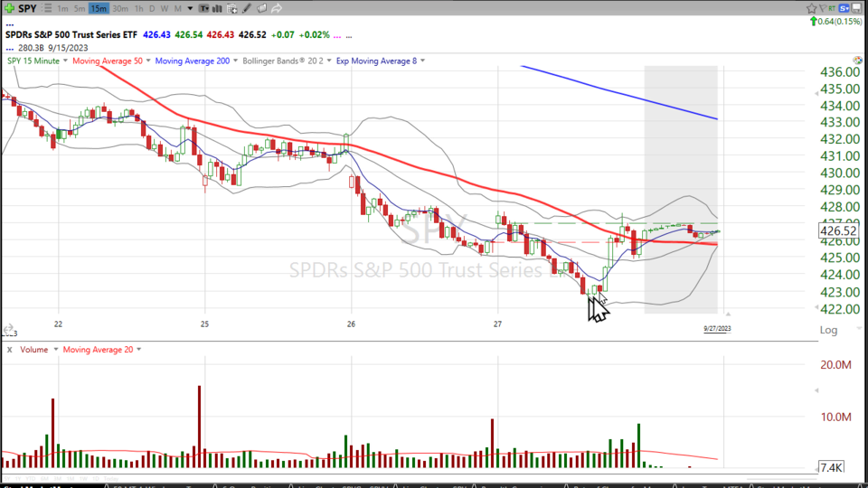Select the 5Y range at chart bottom
This screenshot has height=488, width=868.
pyautogui.click(x=6, y=479)
